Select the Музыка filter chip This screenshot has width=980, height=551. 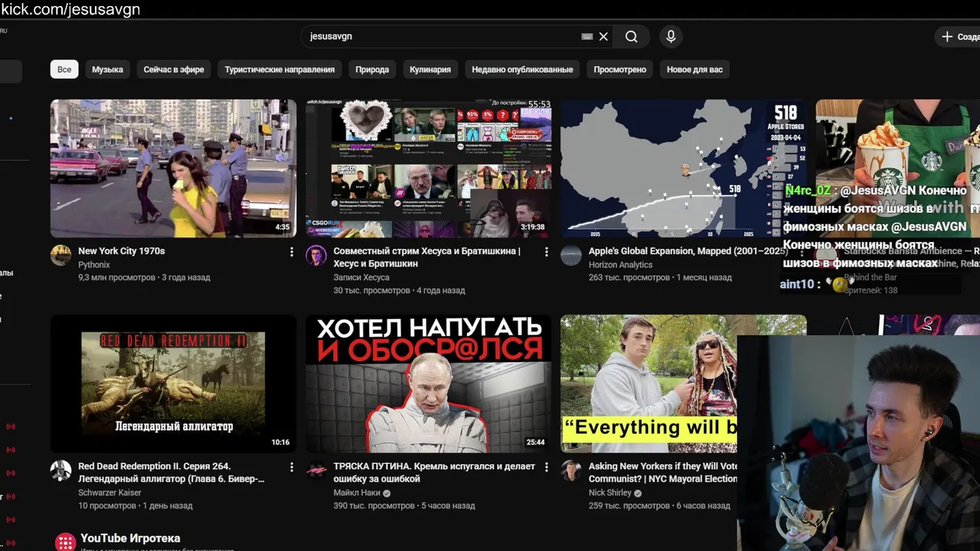click(107, 69)
